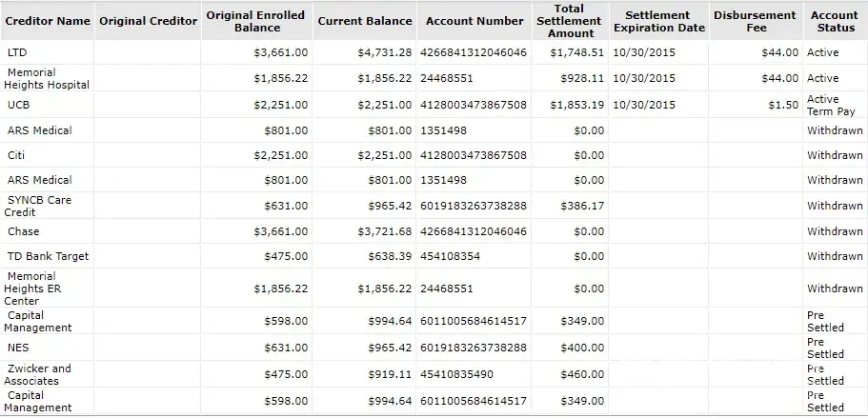
Task: Click the TD Bank Target creditor cell
Action: point(48,256)
